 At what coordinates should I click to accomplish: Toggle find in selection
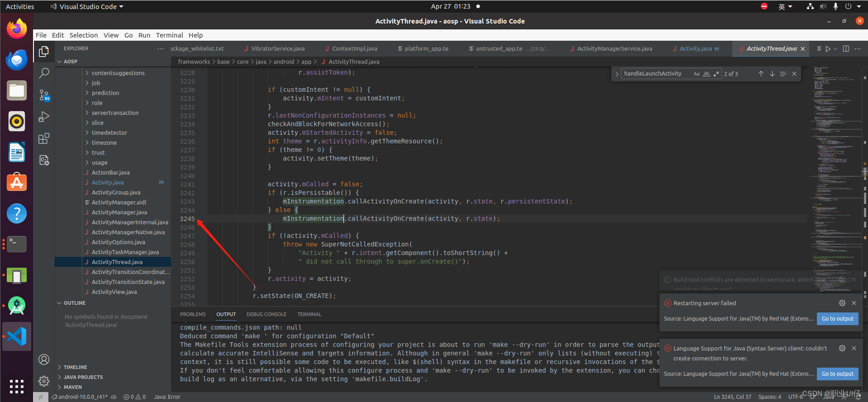pos(783,74)
